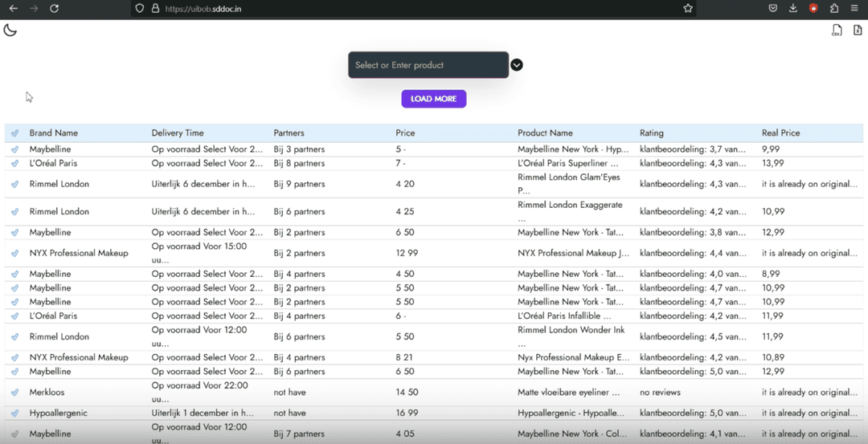Click the Bij 3 partners cell

[299, 149]
